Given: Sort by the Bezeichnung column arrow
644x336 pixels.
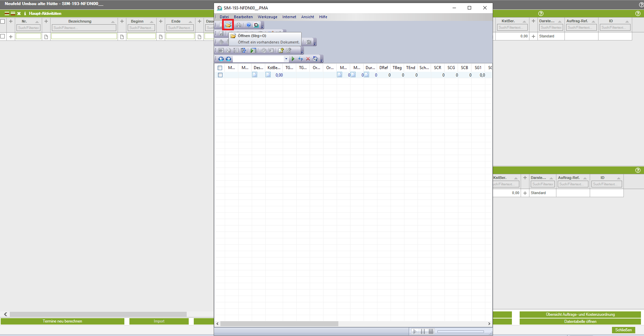Looking at the screenshot, I should click(113, 22).
